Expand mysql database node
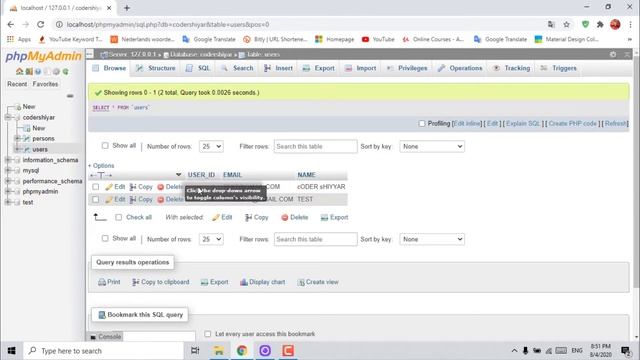Screen dimensions: 640x360 [8, 171]
